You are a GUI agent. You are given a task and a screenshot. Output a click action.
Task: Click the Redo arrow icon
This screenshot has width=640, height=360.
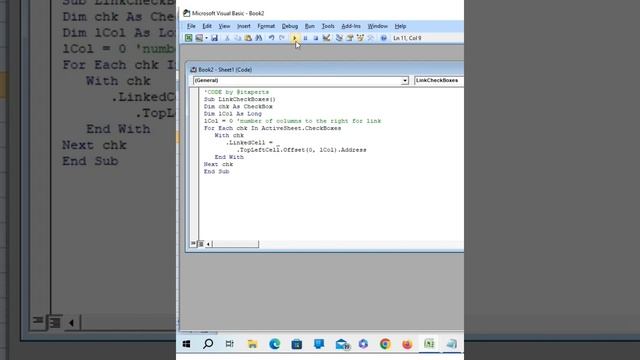(282, 38)
